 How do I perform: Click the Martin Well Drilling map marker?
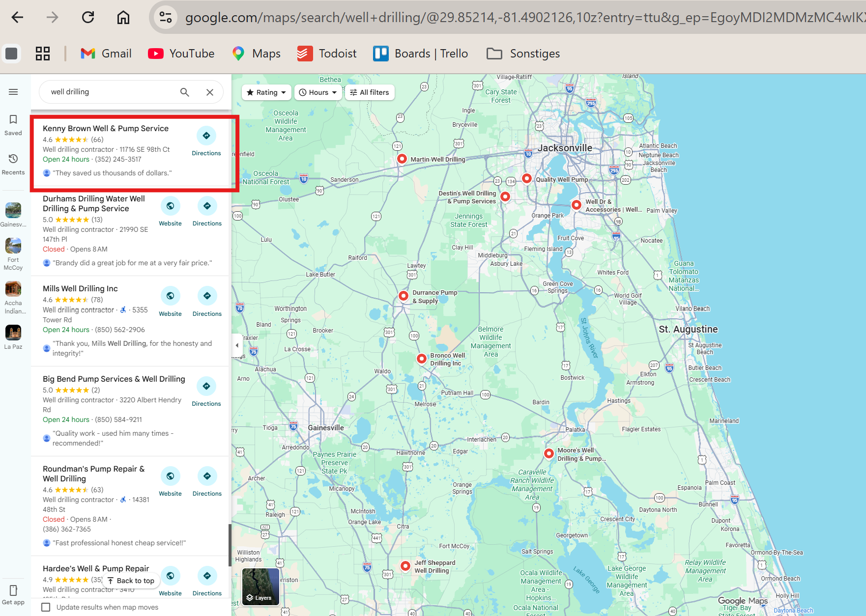point(402,158)
